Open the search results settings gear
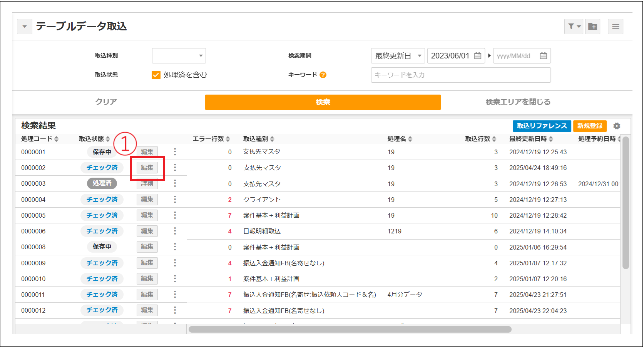Screen dimensions: 644x348 (x=617, y=126)
